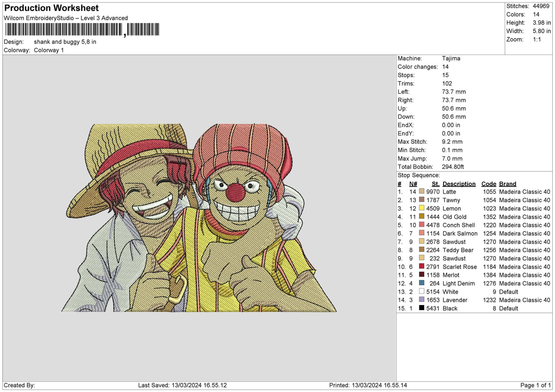Click the Tawny color swatch
Viewport: 555px width, 392px height.
pos(421,200)
